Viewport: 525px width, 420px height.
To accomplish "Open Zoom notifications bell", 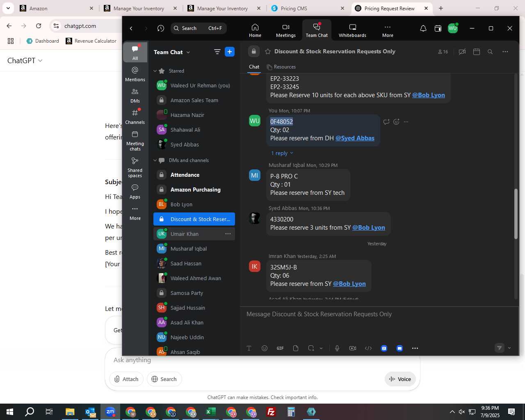I will [x=423, y=28].
